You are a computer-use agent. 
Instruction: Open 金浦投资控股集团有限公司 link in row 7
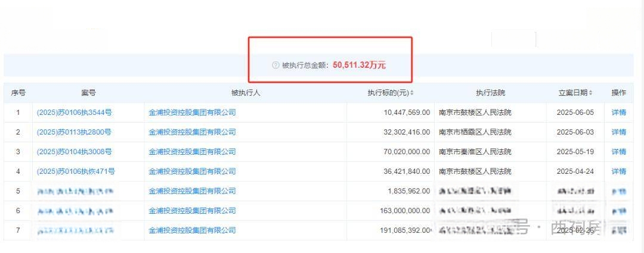[x=192, y=230]
